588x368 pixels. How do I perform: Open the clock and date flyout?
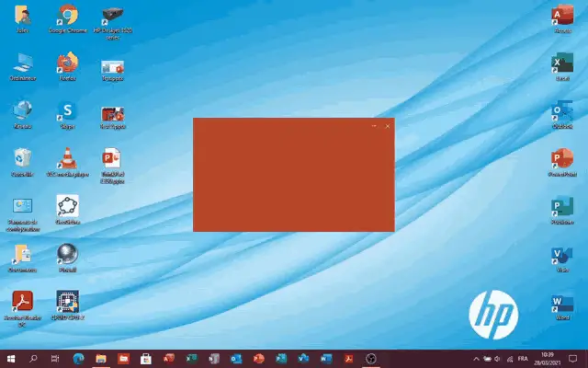tap(548, 358)
